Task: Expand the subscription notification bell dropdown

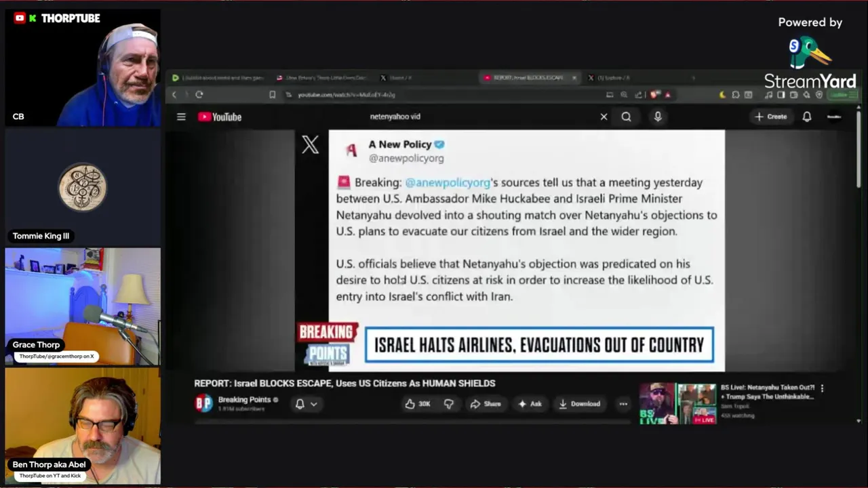Action: (x=306, y=404)
